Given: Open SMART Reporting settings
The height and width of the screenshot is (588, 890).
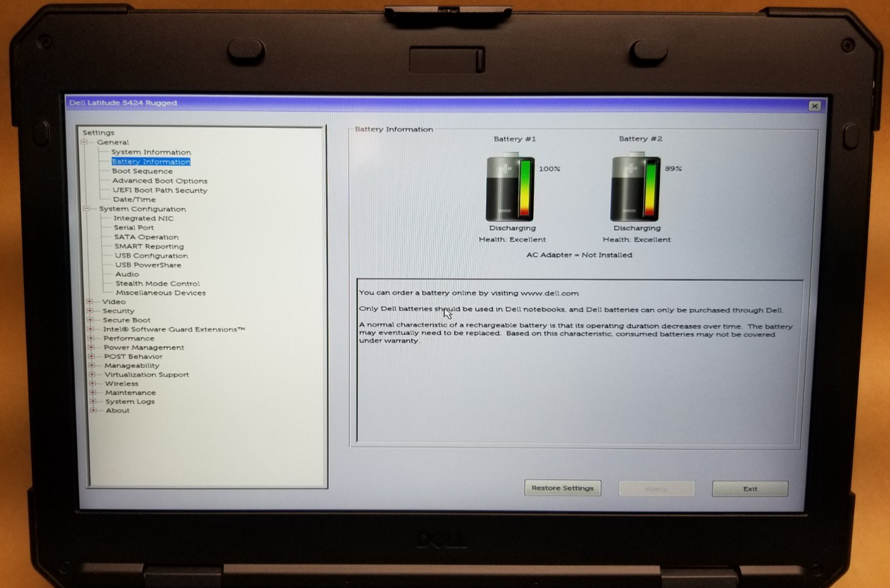Looking at the screenshot, I should (149, 246).
